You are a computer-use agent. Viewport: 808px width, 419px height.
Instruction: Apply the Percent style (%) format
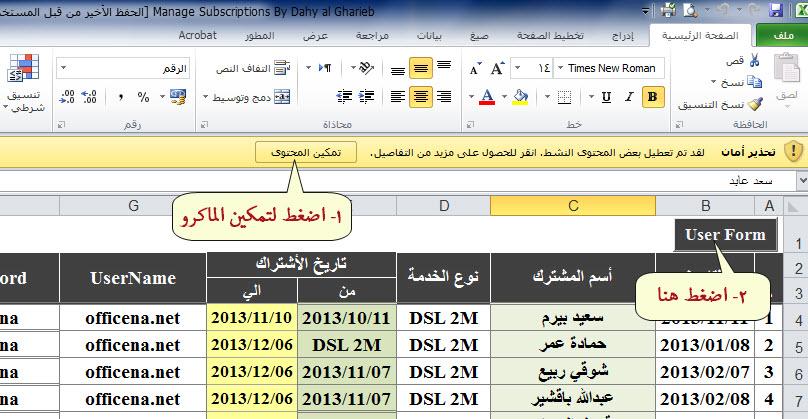[143, 96]
